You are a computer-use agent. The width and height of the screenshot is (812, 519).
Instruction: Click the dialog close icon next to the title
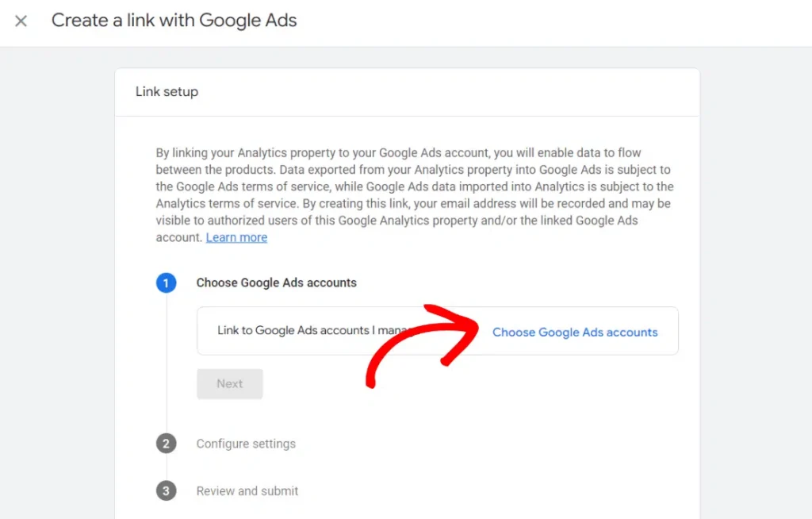click(21, 21)
